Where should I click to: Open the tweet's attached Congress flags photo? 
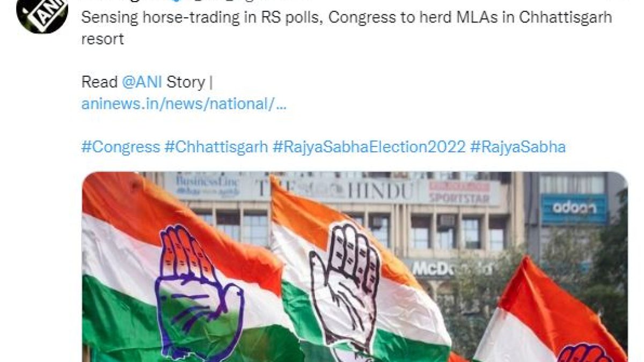tap(355, 267)
